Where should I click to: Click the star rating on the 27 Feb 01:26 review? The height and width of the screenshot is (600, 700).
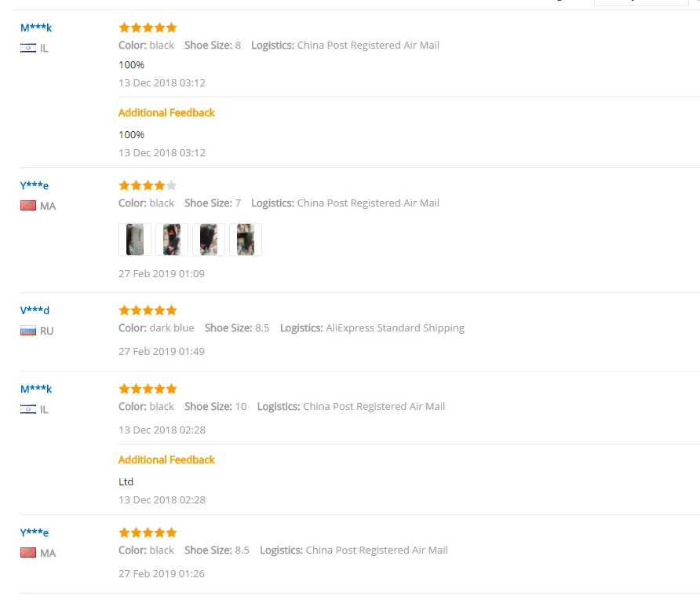(x=148, y=532)
